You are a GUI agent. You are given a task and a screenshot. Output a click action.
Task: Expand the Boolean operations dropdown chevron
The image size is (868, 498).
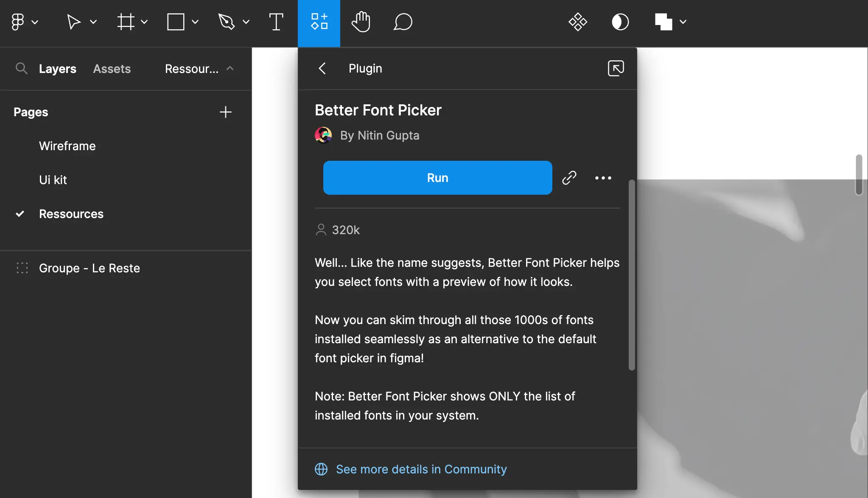(683, 22)
